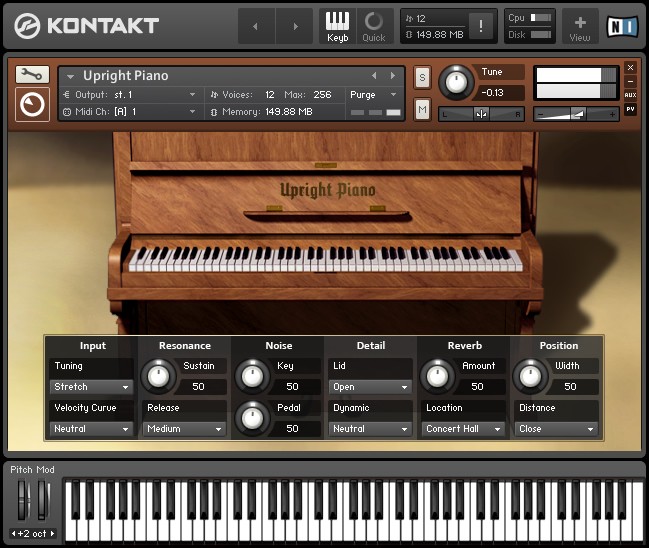The width and height of the screenshot is (649, 548).
Task: Select next preset arrow beside Upright Piano
Action: point(393,76)
